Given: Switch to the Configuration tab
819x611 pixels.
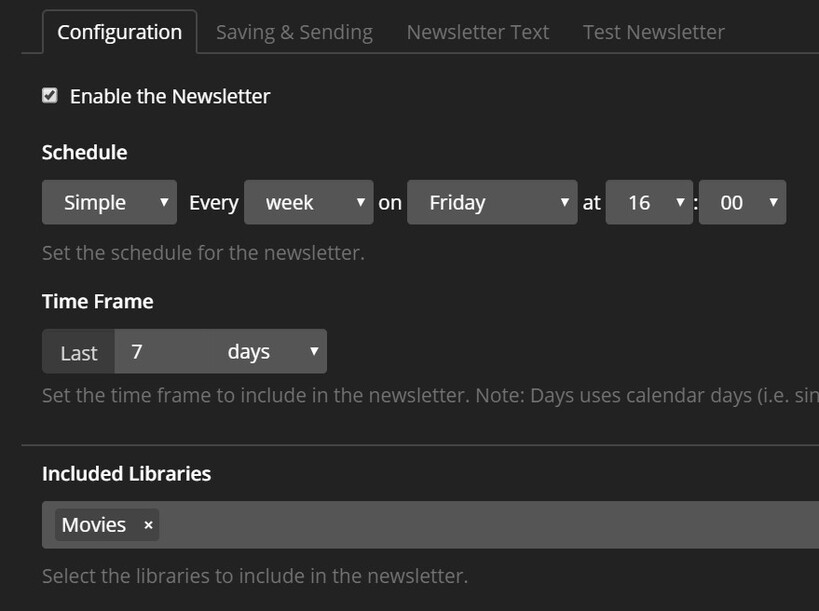Looking at the screenshot, I should (120, 32).
